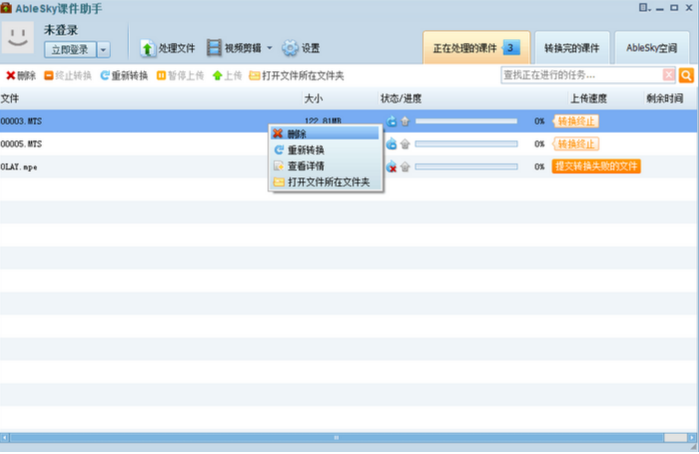This screenshot has width=699, height=454.
Task: Click the 立即登录 login button
Action: tap(70, 49)
